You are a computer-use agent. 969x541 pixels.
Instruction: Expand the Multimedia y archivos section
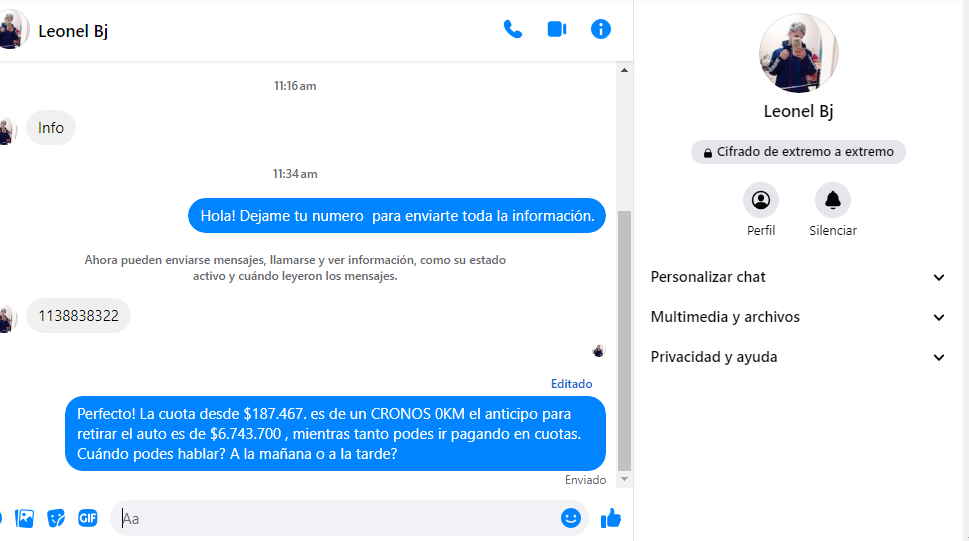(798, 317)
